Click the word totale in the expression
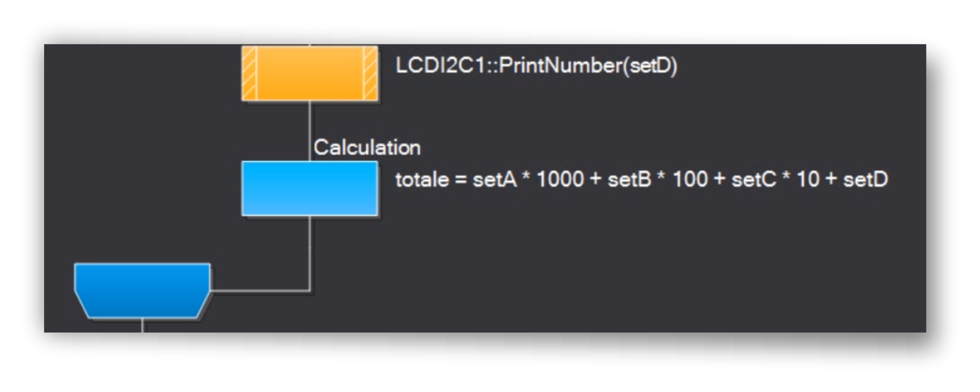 point(422,179)
